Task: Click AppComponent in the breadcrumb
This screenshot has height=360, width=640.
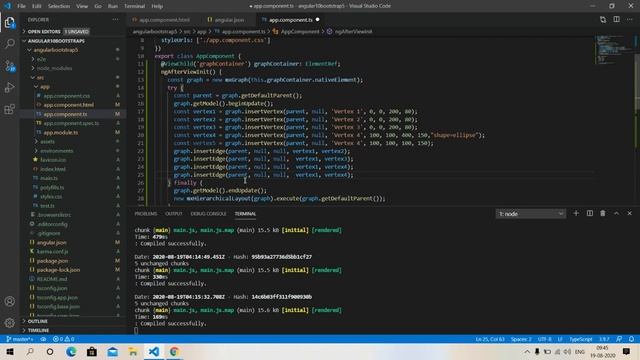Action: (x=300, y=31)
